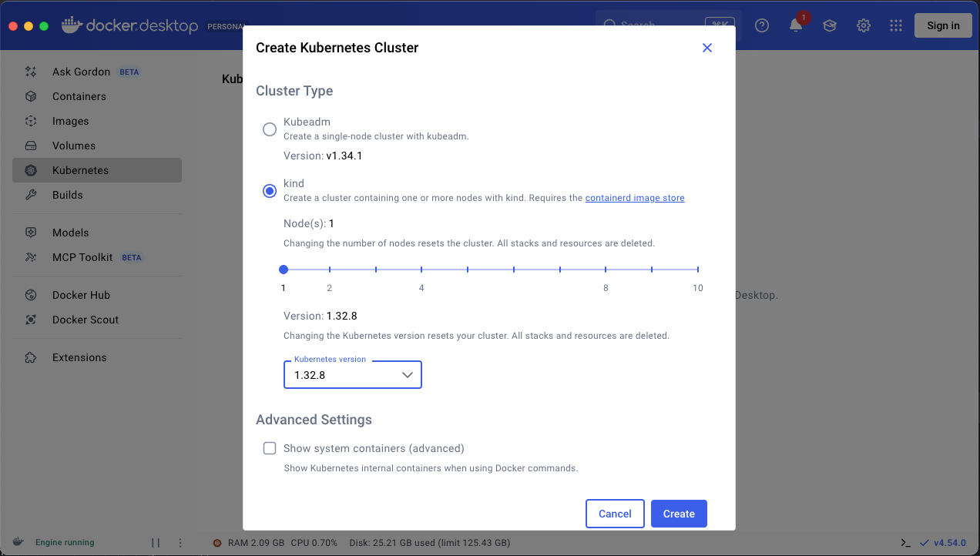Click the Docker Hub icon

[x=31, y=295]
